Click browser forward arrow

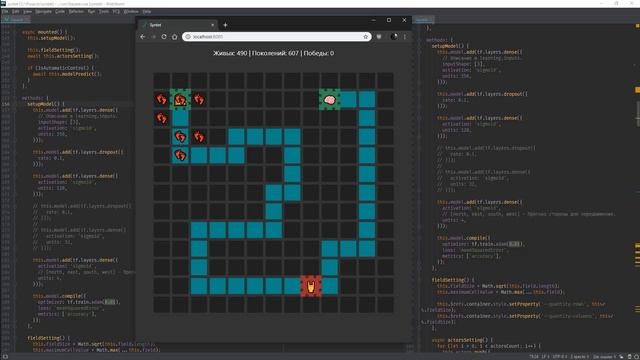[x=153, y=37]
